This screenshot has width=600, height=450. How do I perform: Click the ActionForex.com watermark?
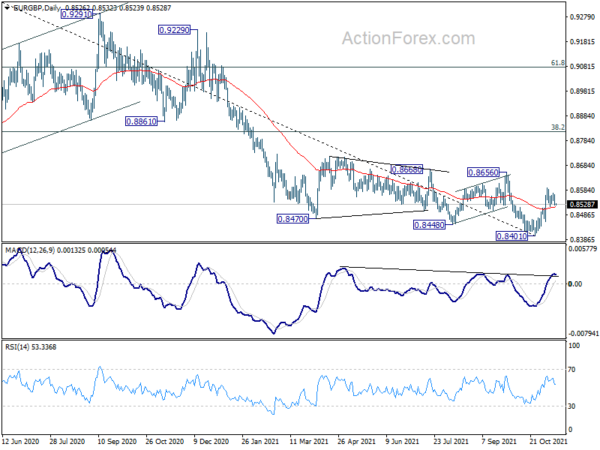408,38
